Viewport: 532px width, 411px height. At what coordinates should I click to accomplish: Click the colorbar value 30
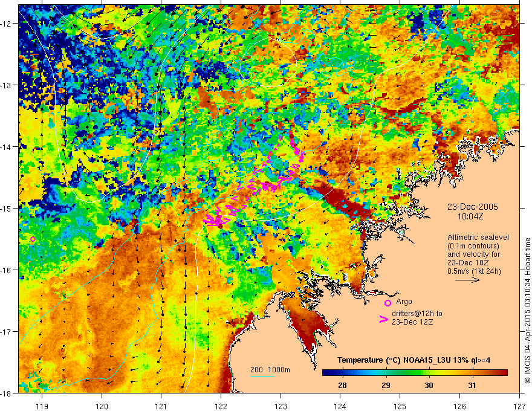[429, 385]
